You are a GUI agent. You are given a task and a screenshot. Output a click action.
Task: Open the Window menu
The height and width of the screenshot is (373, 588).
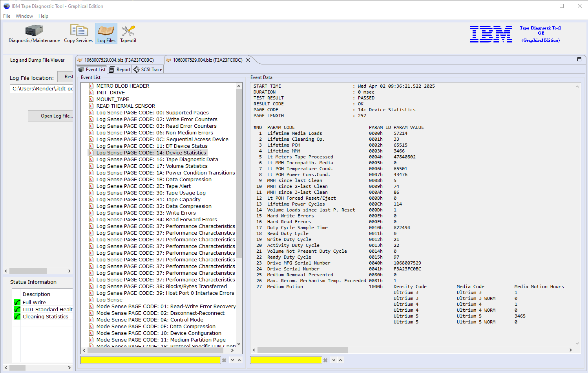click(x=24, y=16)
